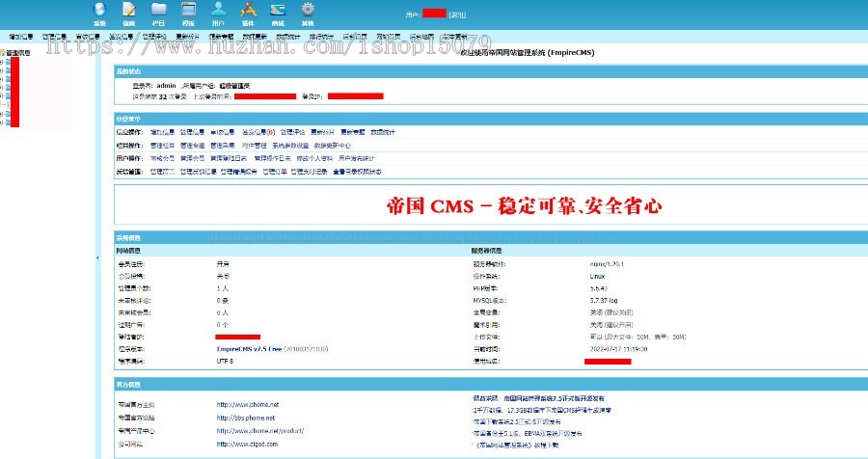Image resolution: width=868 pixels, height=459 pixels.
Task: Select 签发信息 in the top shortcut bar
Action: (x=121, y=37)
